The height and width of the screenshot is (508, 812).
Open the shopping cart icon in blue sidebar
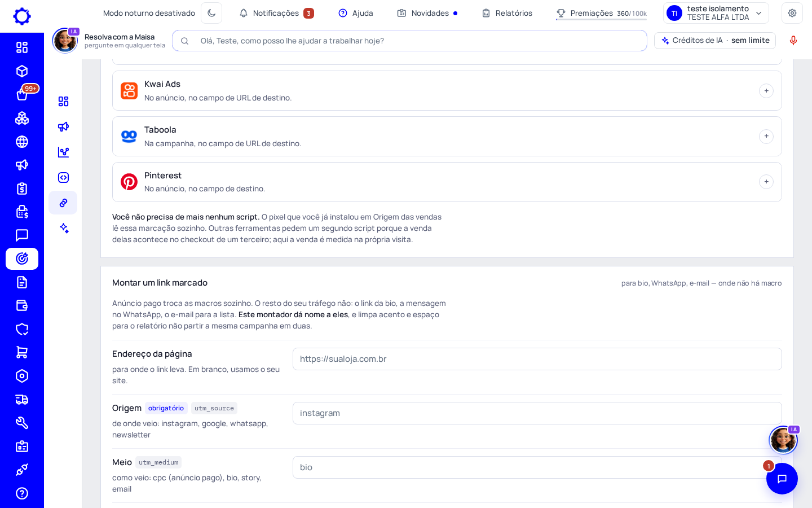click(22, 352)
